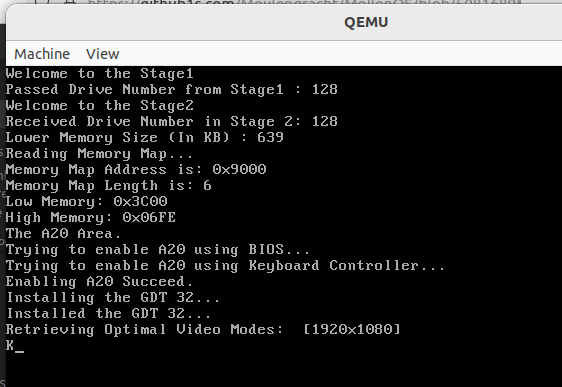Click the 'High Memory: 0x06FE' line
The width and height of the screenshot is (562, 387).
coord(91,218)
